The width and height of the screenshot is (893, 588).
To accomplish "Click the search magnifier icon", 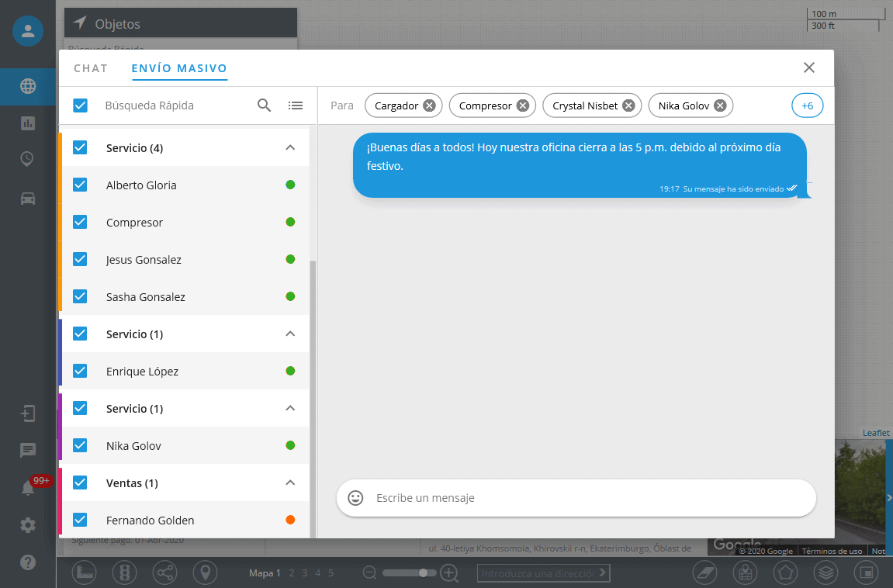I will 264,105.
